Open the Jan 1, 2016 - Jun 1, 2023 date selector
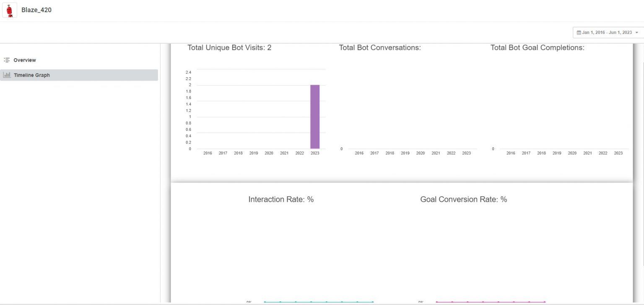This screenshot has height=305, width=644. click(x=607, y=32)
